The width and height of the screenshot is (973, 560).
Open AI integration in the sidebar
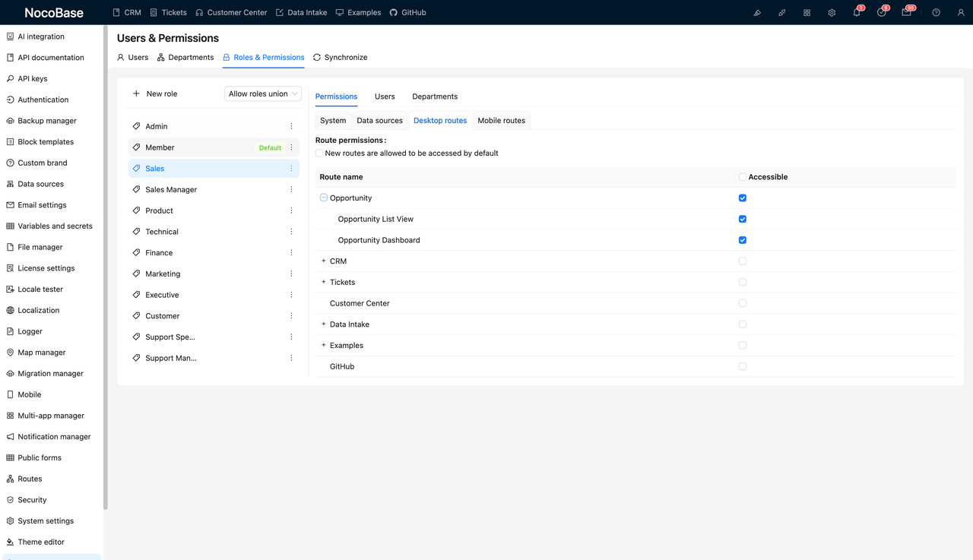(x=41, y=36)
